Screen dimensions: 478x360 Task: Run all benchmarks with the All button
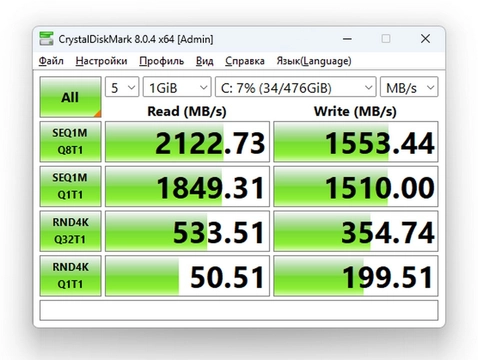tap(70, 97)
